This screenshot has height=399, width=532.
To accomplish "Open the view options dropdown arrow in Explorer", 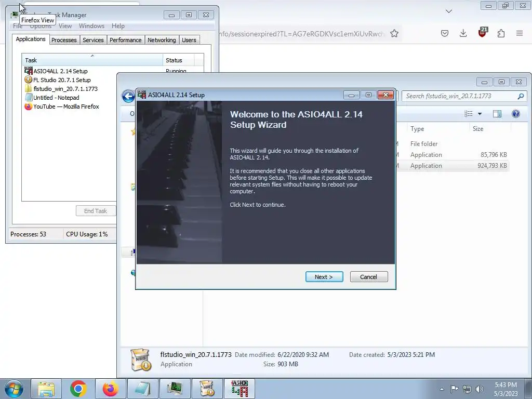I will click(x=480, y=114).
